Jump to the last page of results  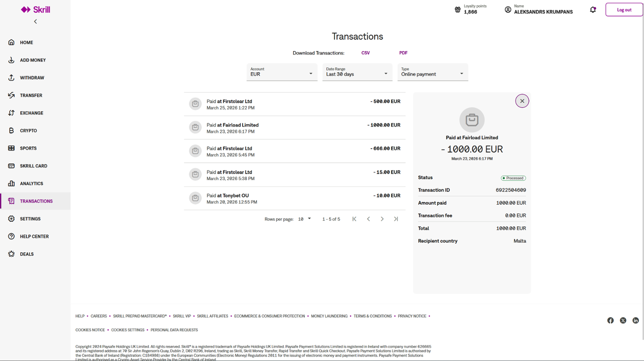point(396,219)
